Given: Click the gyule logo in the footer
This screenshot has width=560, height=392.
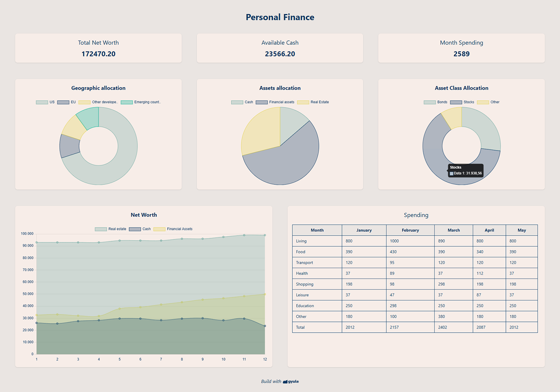Looking at the screenshot, I should [x=291, y=382].
